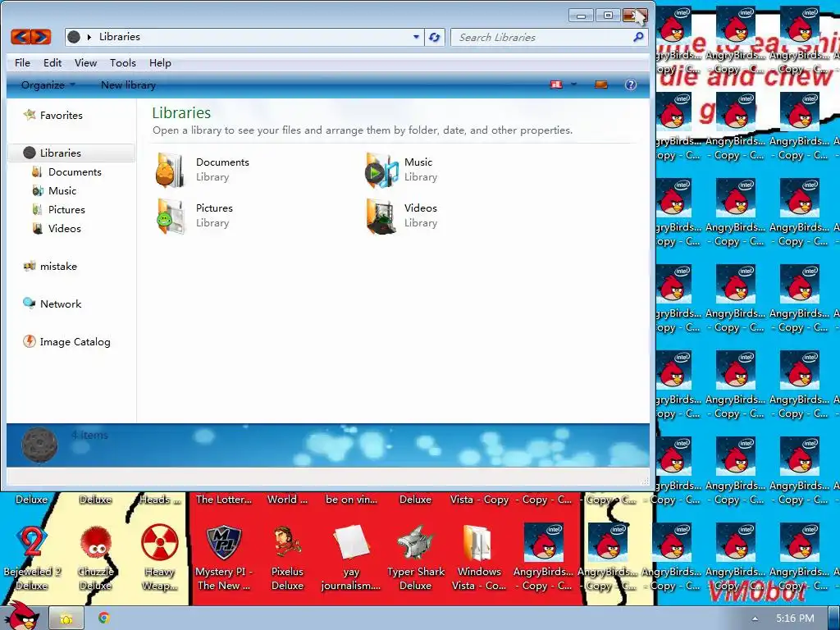Go back with the orange back arrow
This screenshot has height=630, width=840.
click(x=21, y=36)
